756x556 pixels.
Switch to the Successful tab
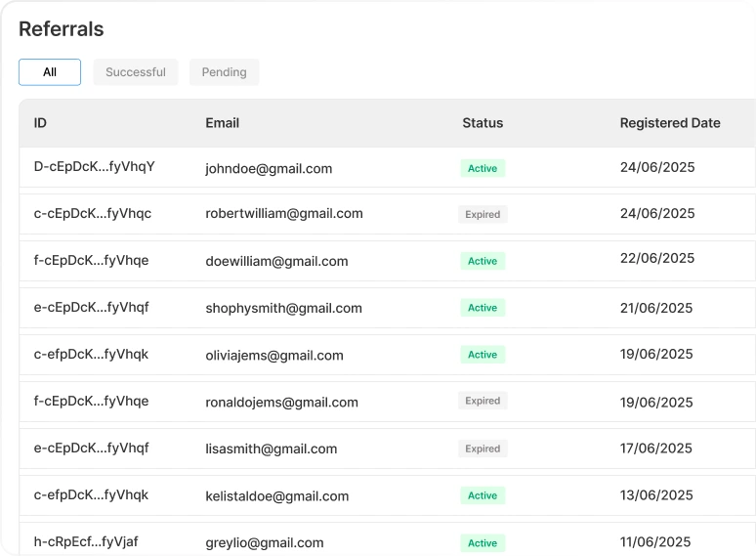click(x=136, y=72)
